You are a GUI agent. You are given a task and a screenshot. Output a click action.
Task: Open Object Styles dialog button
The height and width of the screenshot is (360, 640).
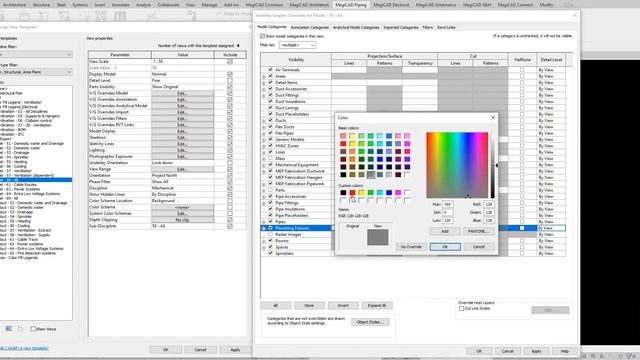tap(370, 322)
